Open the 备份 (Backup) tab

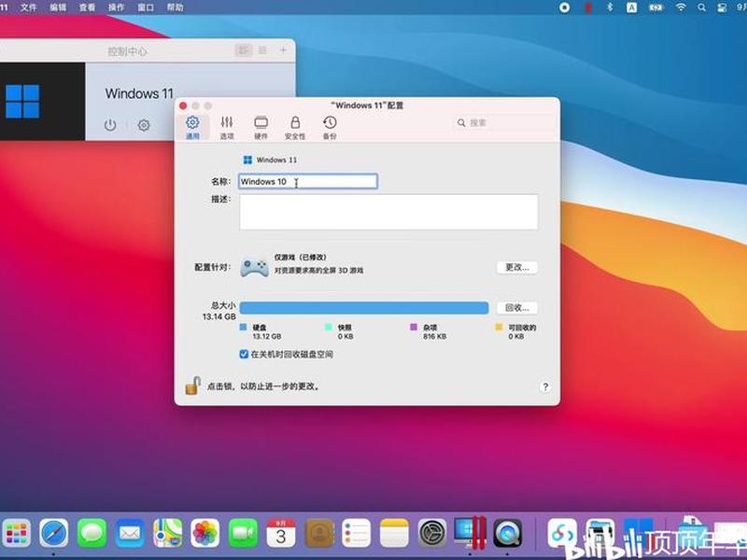(330, 127)
